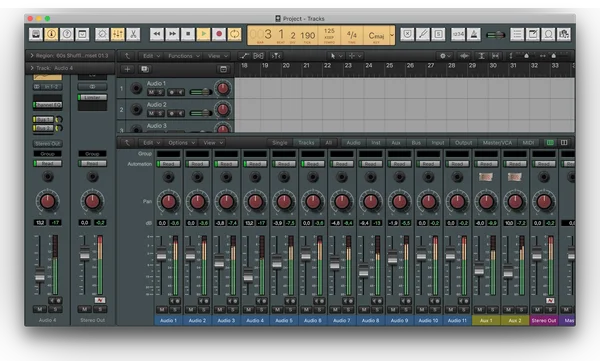Open Editors with the scissors icon
The image size is (600, 361).
pos(133,34)
